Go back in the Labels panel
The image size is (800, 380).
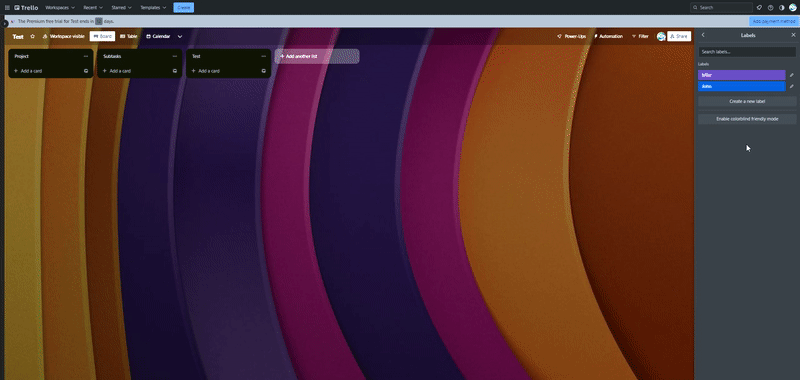point(703,35)
